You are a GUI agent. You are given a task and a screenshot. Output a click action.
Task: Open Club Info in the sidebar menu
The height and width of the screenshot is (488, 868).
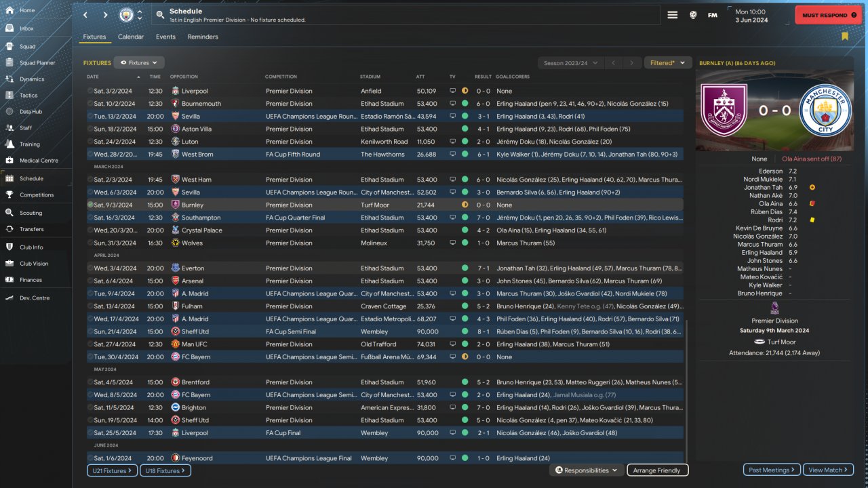point(31,247)
